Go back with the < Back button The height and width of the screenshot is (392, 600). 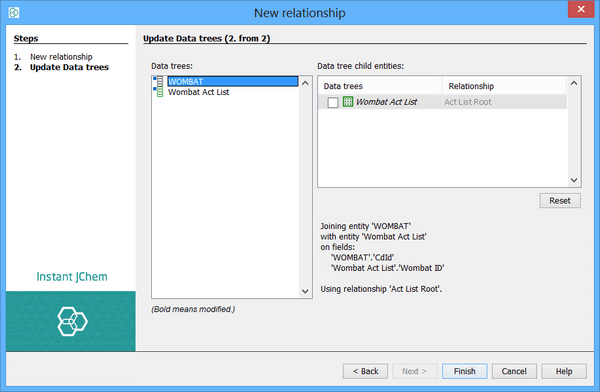pos(365,371)
